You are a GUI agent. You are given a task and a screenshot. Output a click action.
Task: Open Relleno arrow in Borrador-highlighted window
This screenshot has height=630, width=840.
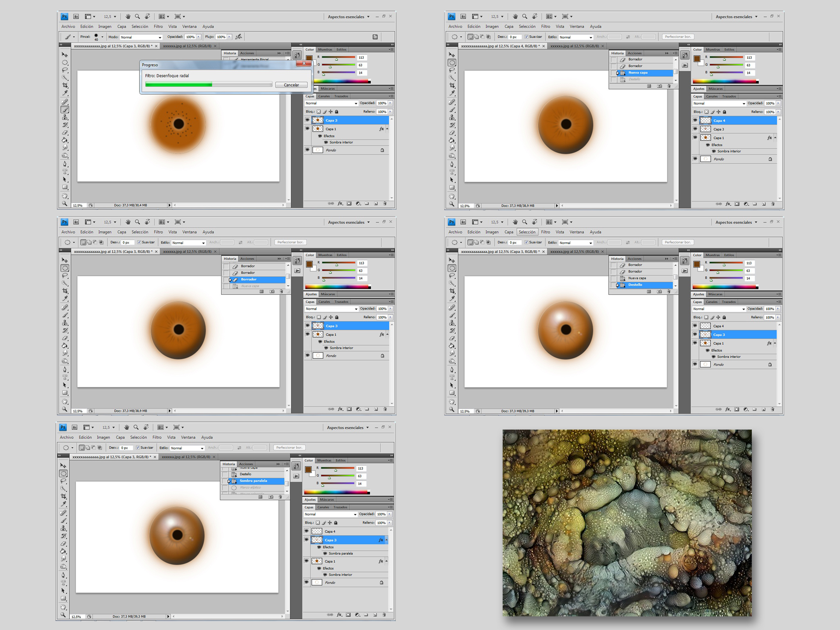coord(390,317)
